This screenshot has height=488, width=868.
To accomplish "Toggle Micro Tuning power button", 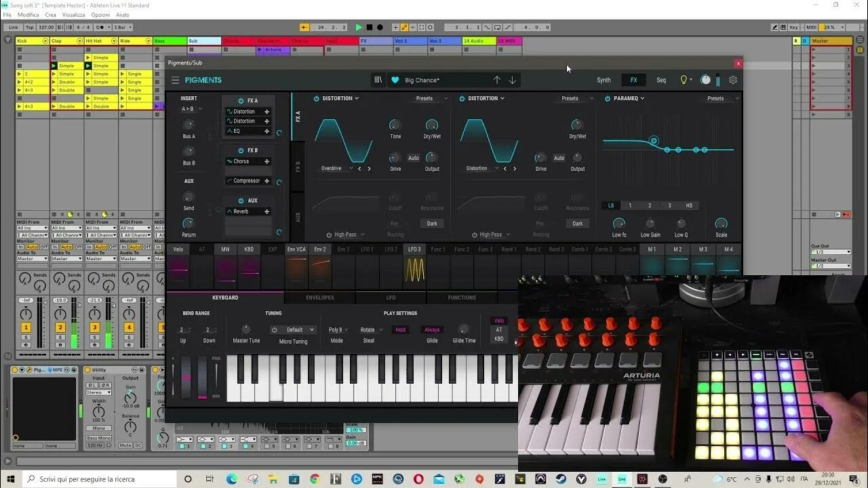I will pyautogui.click(x=275, y=330).
